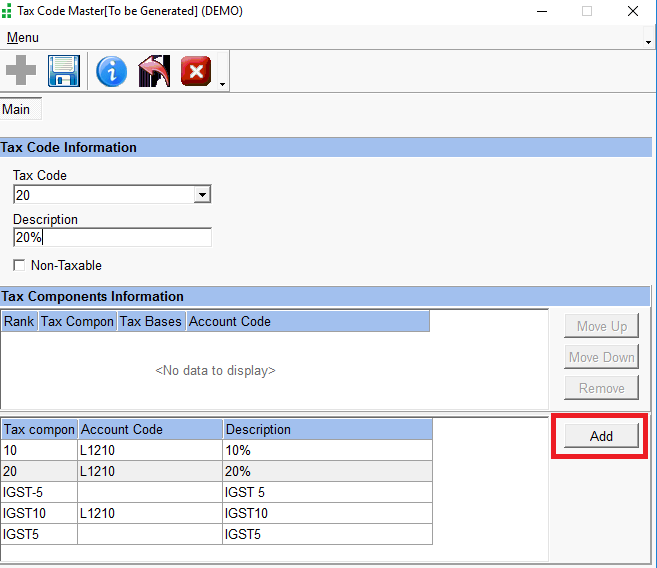Save the tax code with floppy disk icon

tap(64, 72)
